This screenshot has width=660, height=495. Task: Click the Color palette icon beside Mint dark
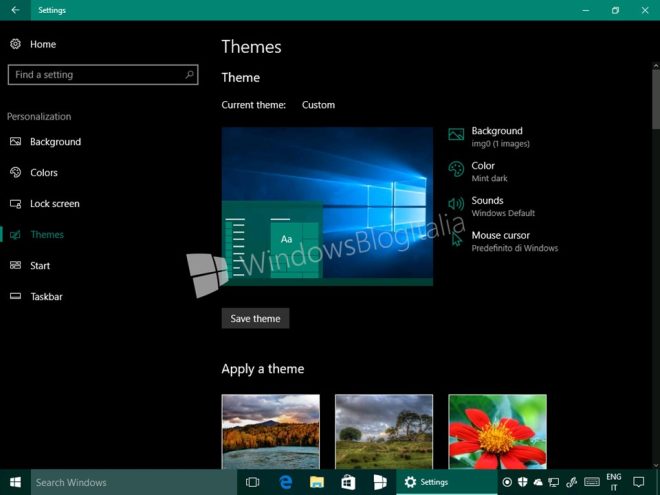[456, 169]
